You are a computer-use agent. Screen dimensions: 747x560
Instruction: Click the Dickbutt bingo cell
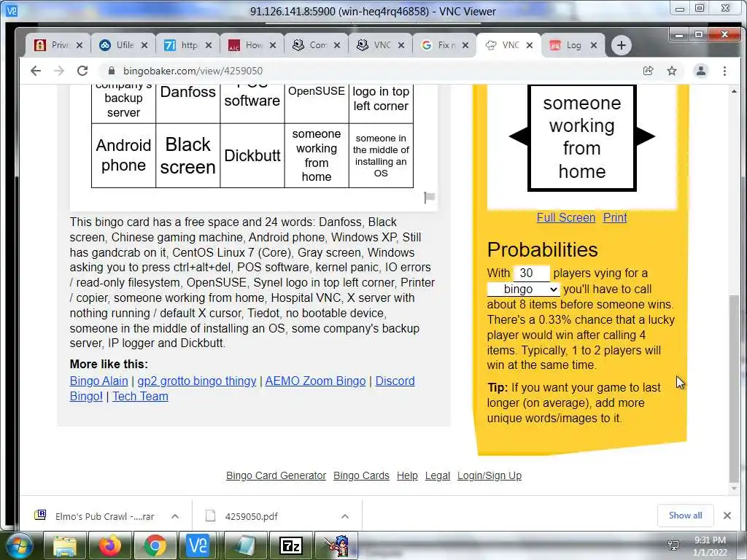[252, 155]
